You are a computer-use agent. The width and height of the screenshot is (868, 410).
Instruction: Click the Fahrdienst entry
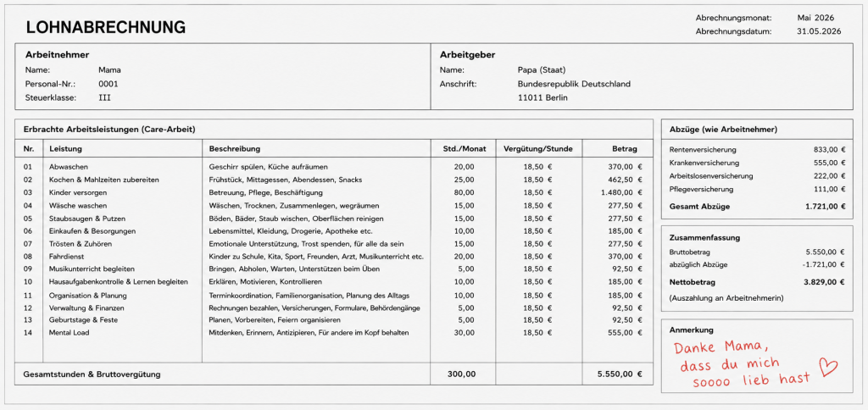(66, 257)
